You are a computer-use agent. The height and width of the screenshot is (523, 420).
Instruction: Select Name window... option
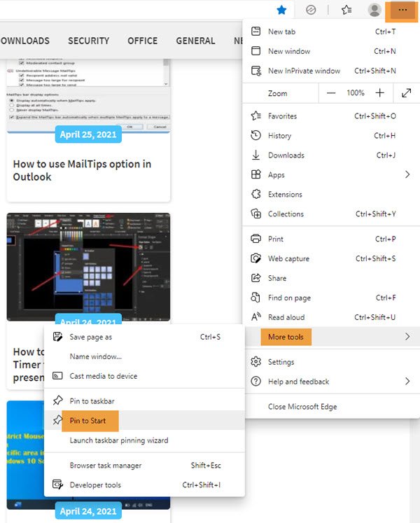144,356
